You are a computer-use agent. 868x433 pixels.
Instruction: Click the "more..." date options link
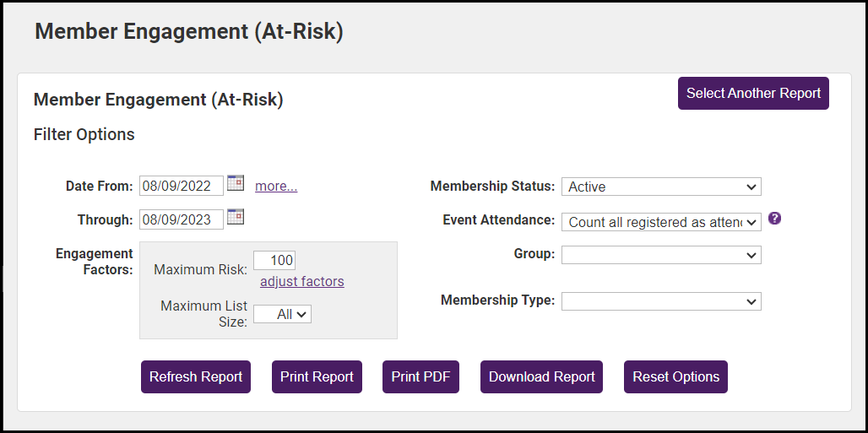point(276,187)
